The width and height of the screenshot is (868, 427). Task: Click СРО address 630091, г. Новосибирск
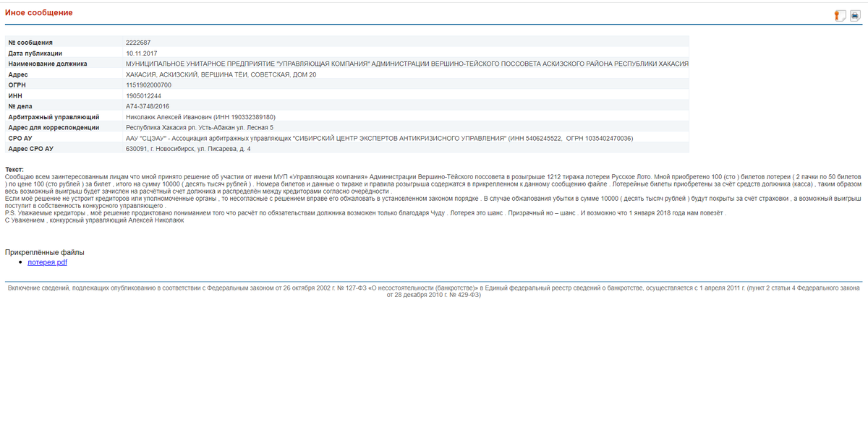tap(188, 149)
